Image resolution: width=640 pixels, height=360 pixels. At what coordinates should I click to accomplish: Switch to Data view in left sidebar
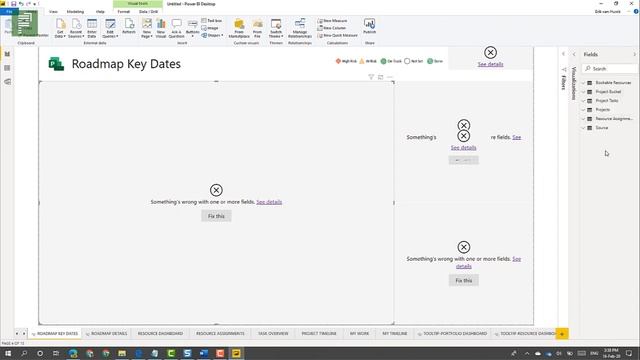[x=7, y=68]
